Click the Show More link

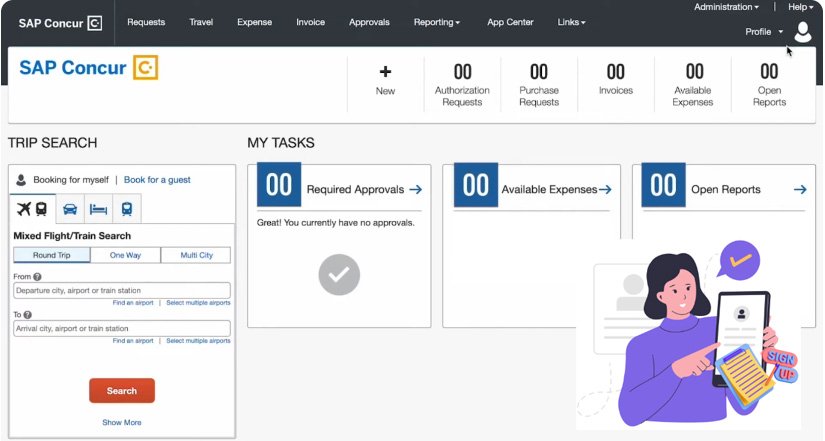coord(122,423)
